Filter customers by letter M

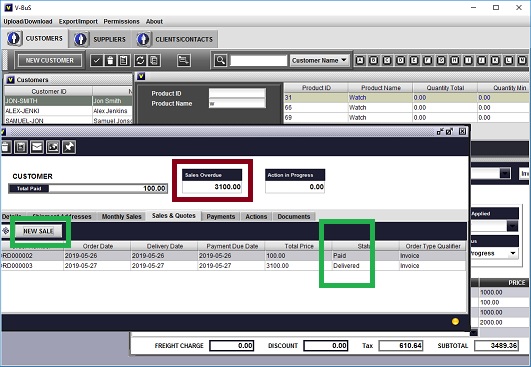(x=522, y=60)
